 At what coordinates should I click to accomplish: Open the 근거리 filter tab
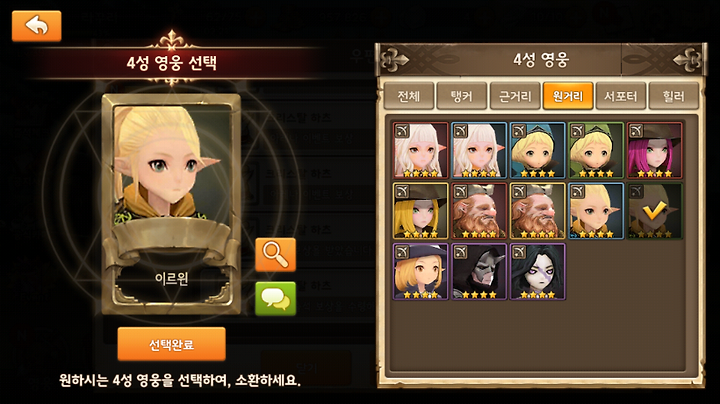[x=515, y=96]
